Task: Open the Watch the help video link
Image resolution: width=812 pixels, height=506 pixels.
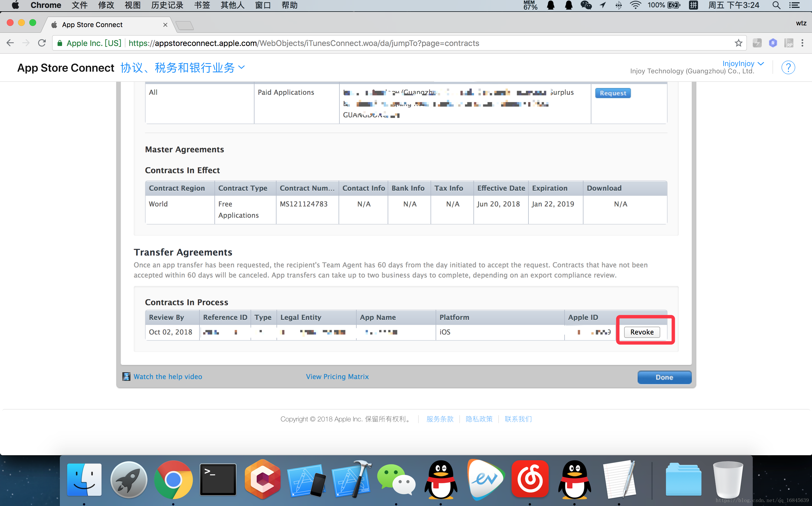Action: 168,377
